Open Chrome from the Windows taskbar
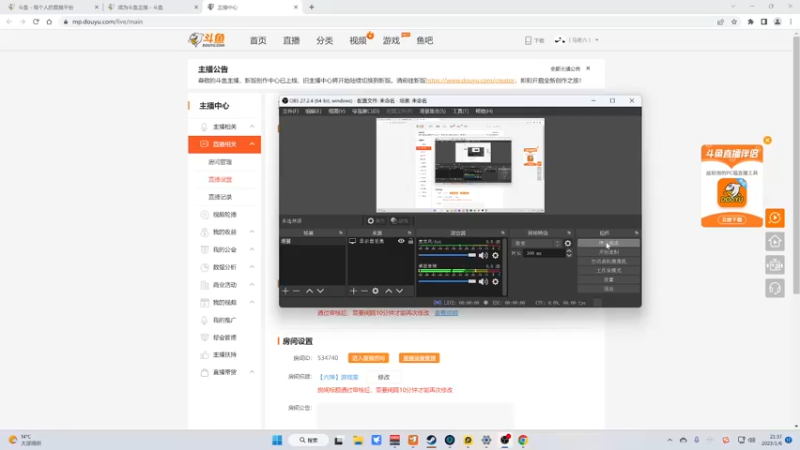This screenshot has height=450, width=800. pos(523,440)
